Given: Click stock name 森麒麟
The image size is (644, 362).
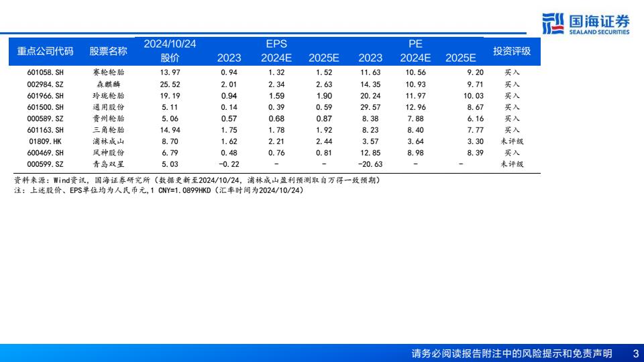Looking at the screenshot, I should pos(109,84).
